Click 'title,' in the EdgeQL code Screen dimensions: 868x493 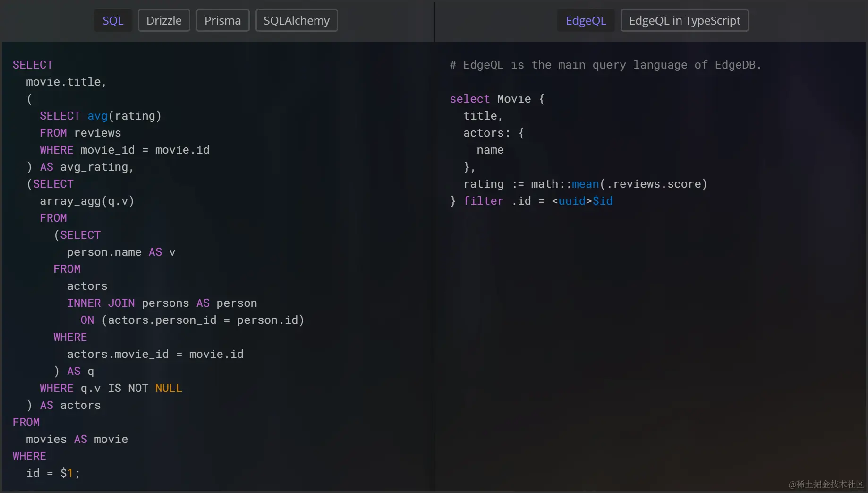483,116
